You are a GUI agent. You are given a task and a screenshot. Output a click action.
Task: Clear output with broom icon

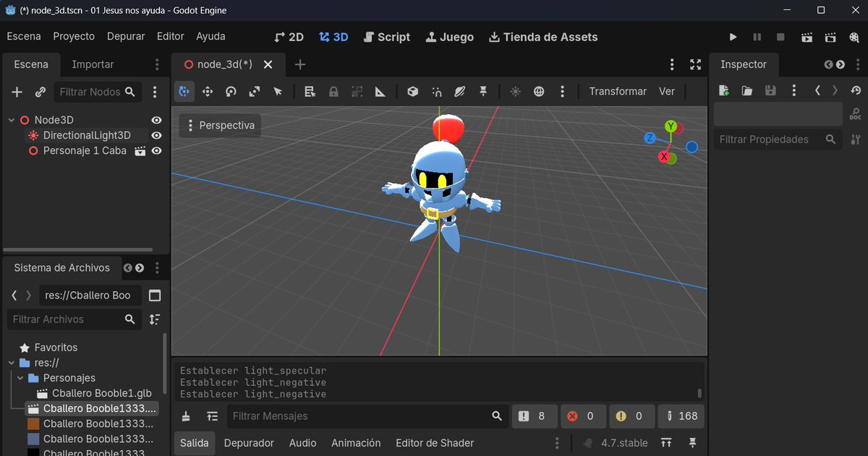point(187,416)
